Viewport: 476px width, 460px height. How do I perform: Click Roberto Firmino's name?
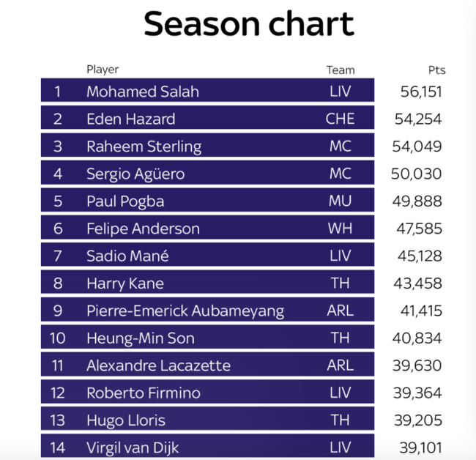pyautogui.click(x=143, y=393)
